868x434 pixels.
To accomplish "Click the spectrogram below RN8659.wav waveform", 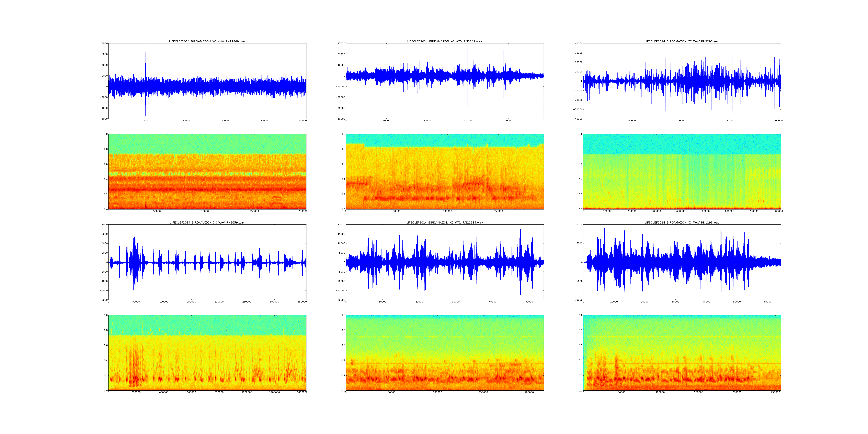I will (207, 352).
